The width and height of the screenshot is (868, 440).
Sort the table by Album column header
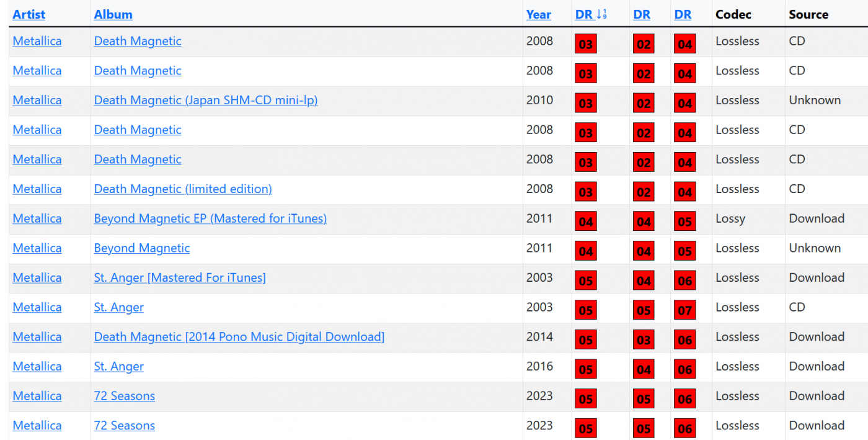pos(113,15)
